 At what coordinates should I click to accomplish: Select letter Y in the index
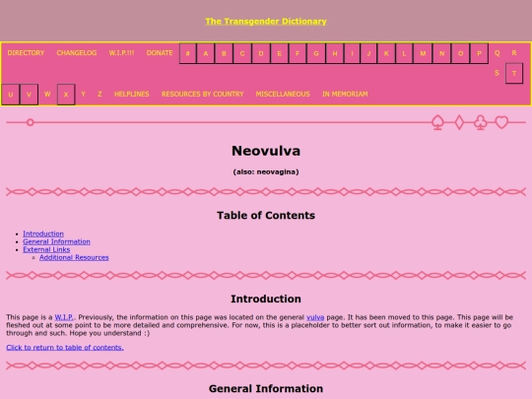click(x=83, y=94)
